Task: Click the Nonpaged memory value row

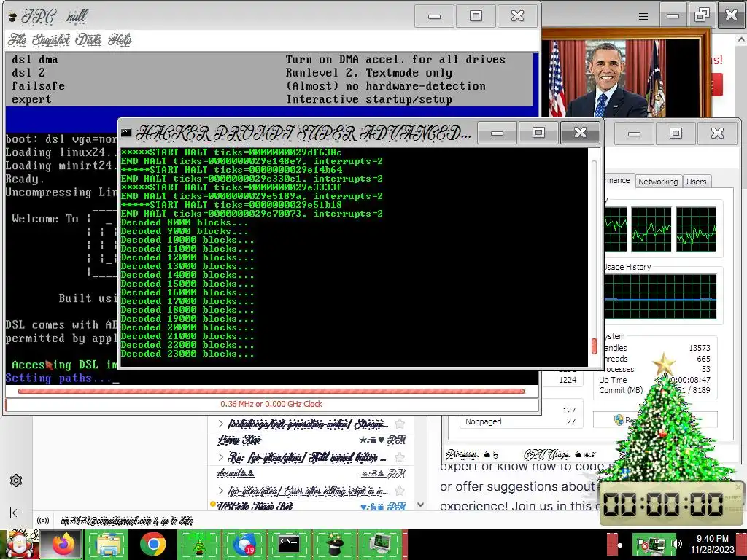Action: tap(520, 421)
